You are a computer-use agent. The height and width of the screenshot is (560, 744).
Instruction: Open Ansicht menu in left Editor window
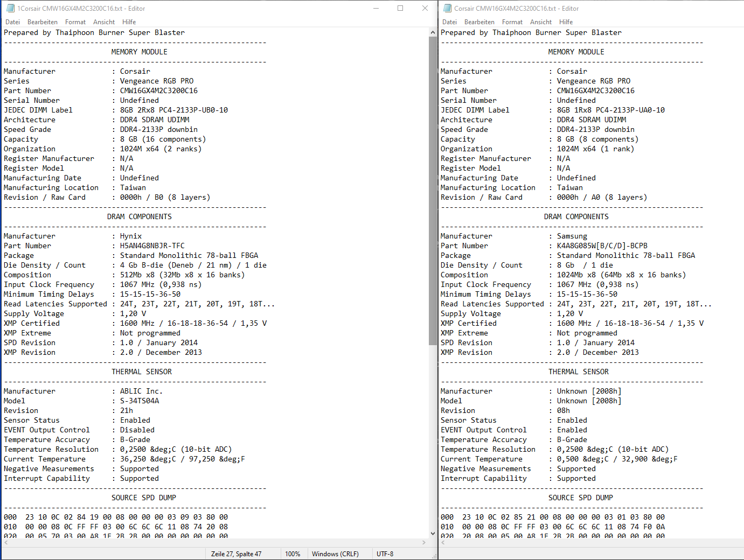point(104,22)
